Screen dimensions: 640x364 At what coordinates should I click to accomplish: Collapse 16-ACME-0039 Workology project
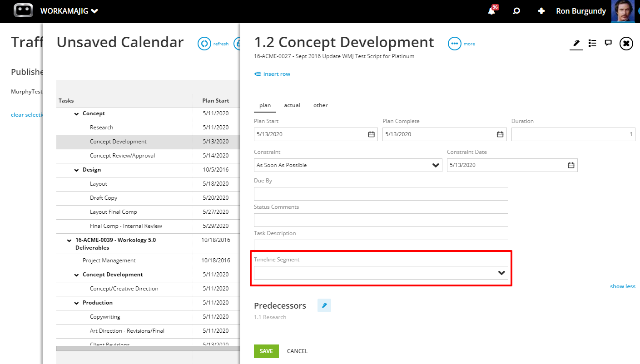click(x=69, y=241)
